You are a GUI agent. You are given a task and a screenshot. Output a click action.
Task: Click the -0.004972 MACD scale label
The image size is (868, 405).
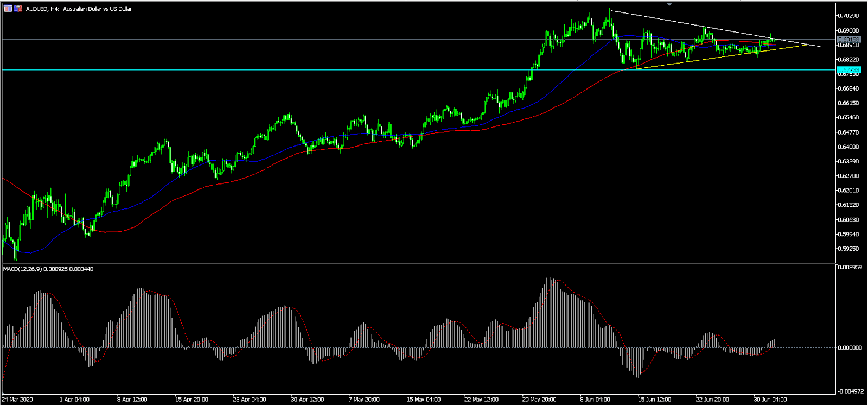coord(851,391)
